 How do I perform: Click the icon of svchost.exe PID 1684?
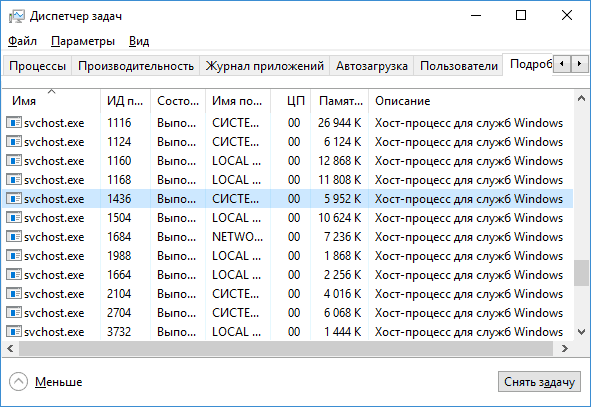pyautogui.click(x=14, y=237)
